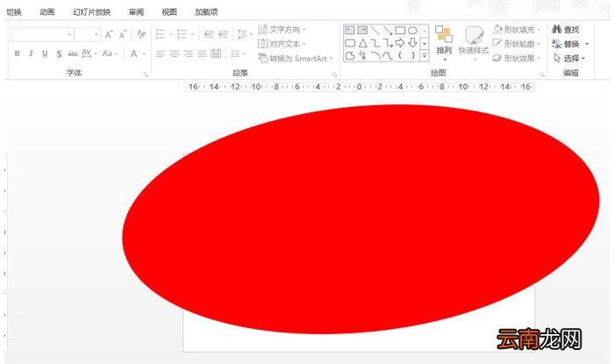Select the elbow connector shape

tap(375, 43)
